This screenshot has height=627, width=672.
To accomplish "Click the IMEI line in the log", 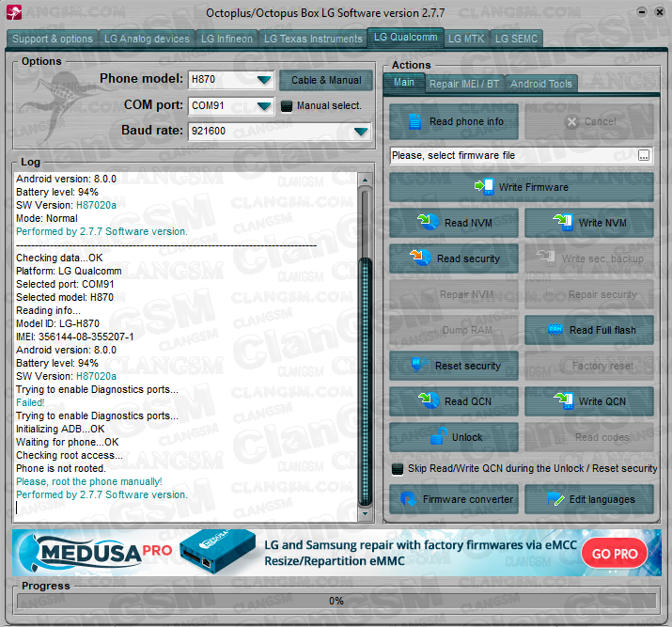I will tap(75, 337).
